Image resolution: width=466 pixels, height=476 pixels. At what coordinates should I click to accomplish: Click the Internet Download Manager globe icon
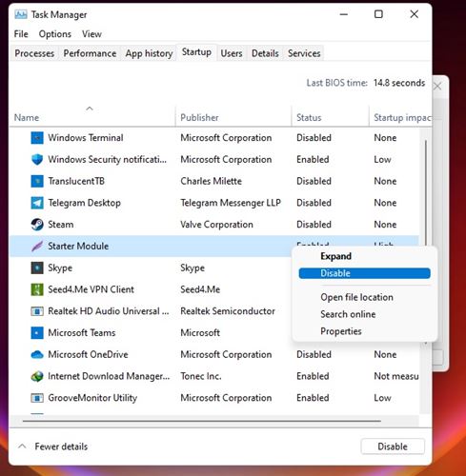37,376
